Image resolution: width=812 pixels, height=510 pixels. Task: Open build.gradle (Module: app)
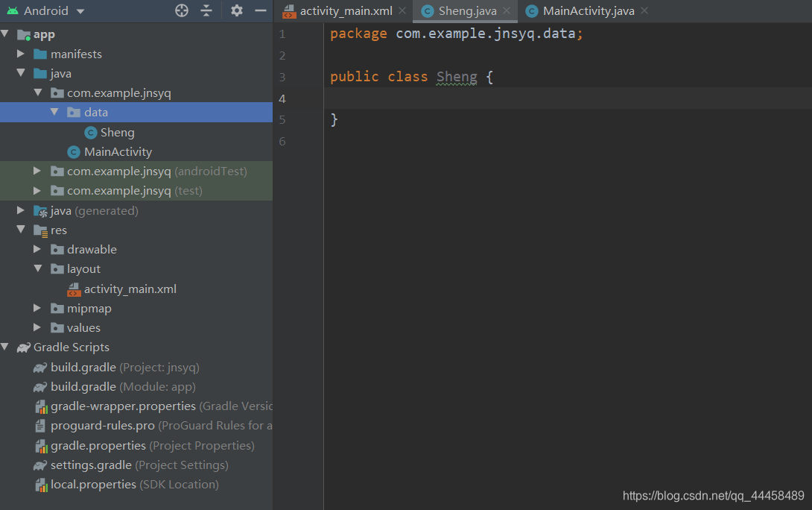click(x=123, y=387)
